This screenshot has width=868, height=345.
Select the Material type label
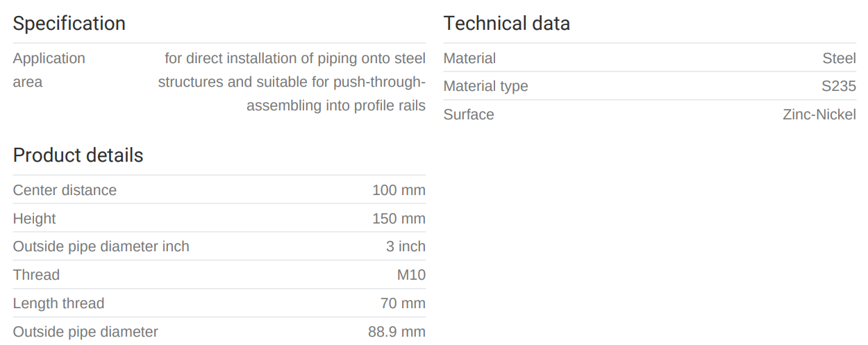click(485, 87)
